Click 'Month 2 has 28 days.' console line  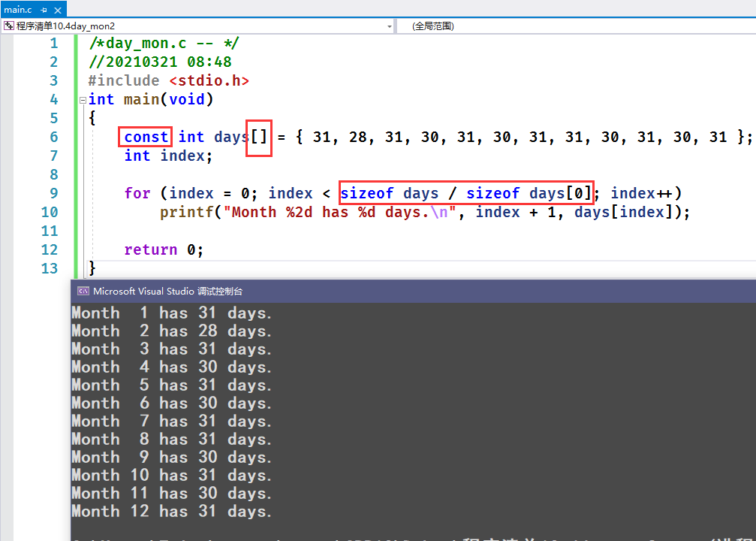click(x=172, y=331)
